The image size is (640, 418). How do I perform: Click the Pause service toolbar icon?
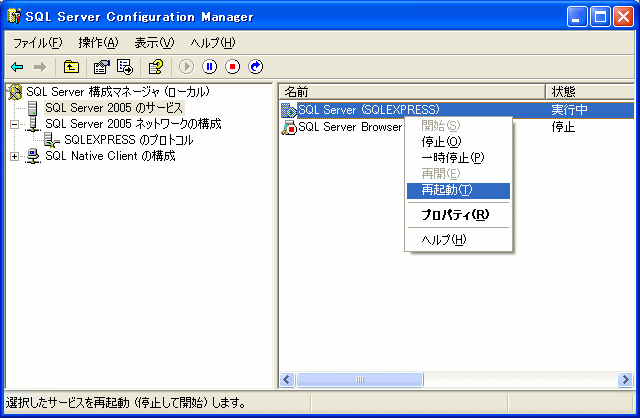pyautogui.click(x=210, y=67)
